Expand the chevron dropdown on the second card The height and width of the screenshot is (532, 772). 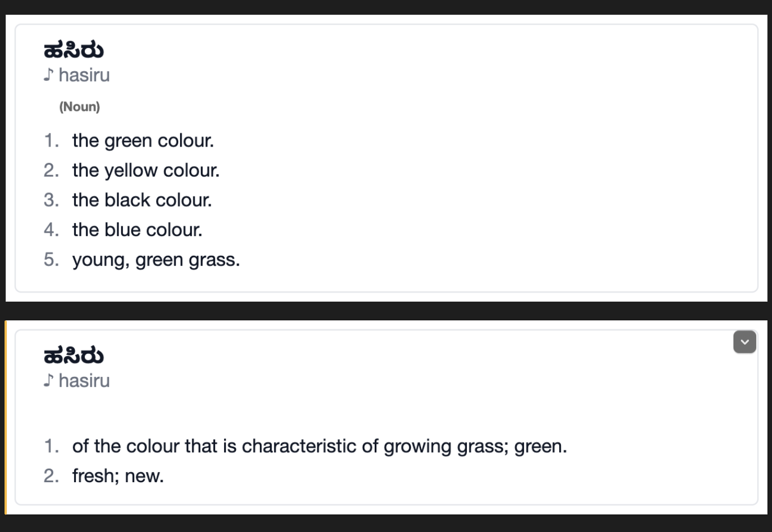tap(744, 342)
